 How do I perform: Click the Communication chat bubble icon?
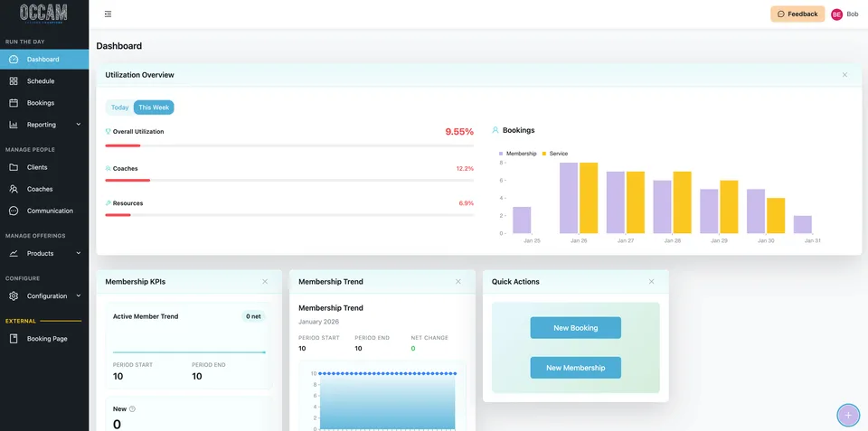(x=14, y=211)
